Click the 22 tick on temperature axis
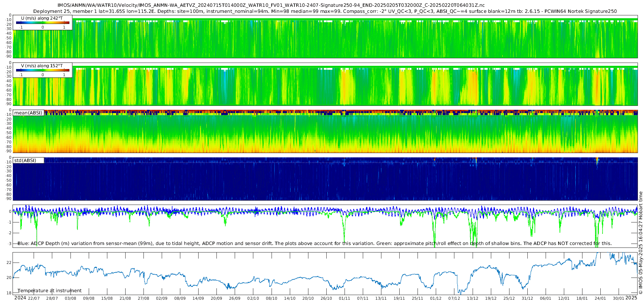The height and width of the screenshot is (304, 644). click(x=9, y=263)
